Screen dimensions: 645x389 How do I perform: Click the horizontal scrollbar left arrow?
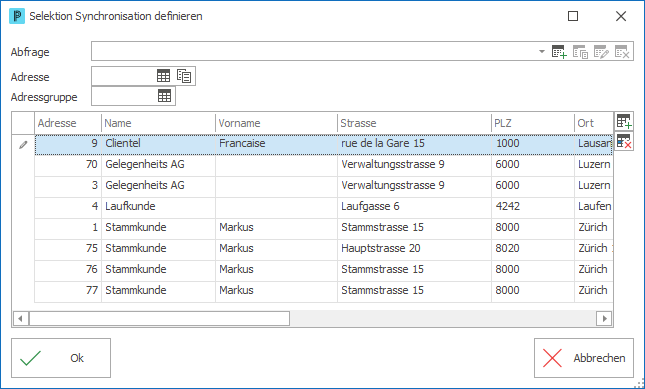pyautogui.click(x=21, y=318)
